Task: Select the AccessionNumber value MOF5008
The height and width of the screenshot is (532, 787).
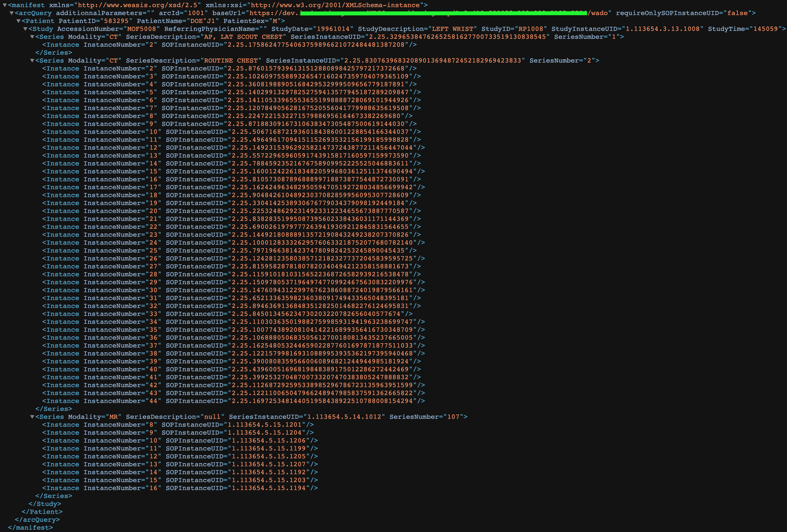Action: click(142, 29)
